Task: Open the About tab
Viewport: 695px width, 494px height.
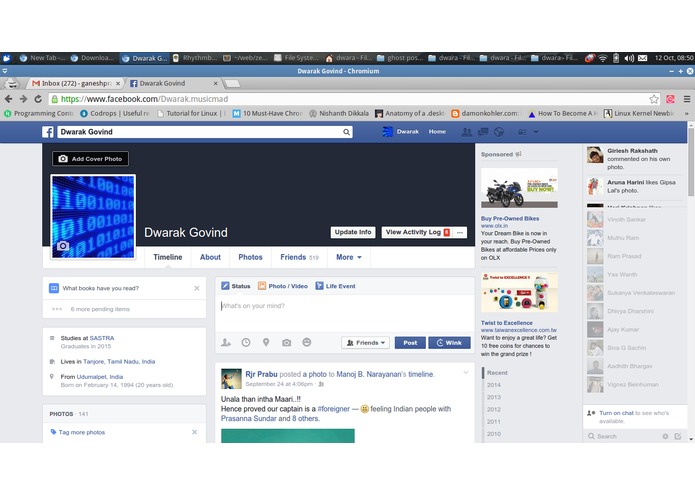Action: click(x=210, y=257)
